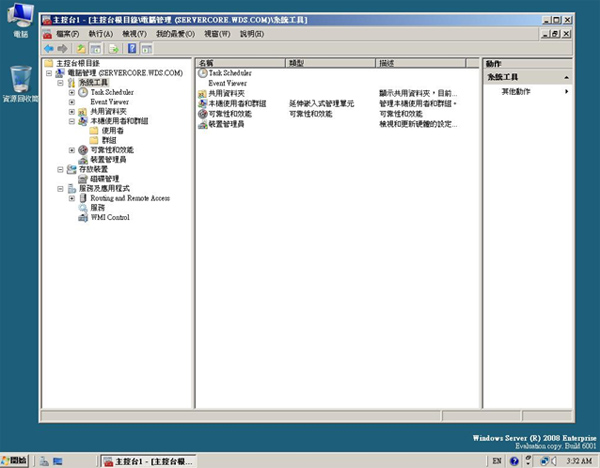600x468 pixels.
Task: Collapse the 本機使用者和群組 tree node
Action: 72,121
